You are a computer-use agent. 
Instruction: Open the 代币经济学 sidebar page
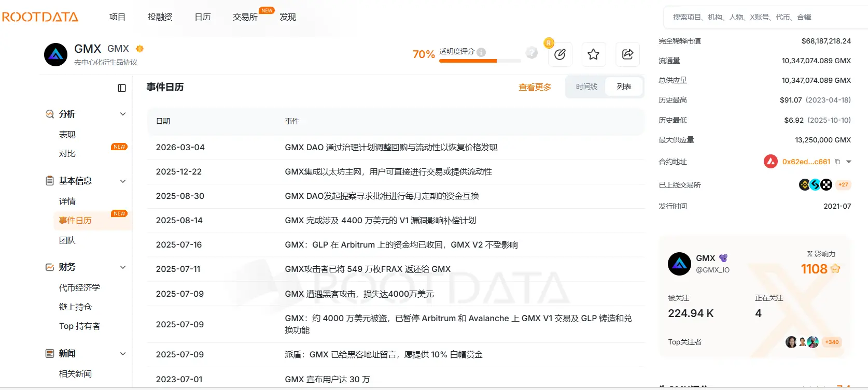(x=79, y=287)
